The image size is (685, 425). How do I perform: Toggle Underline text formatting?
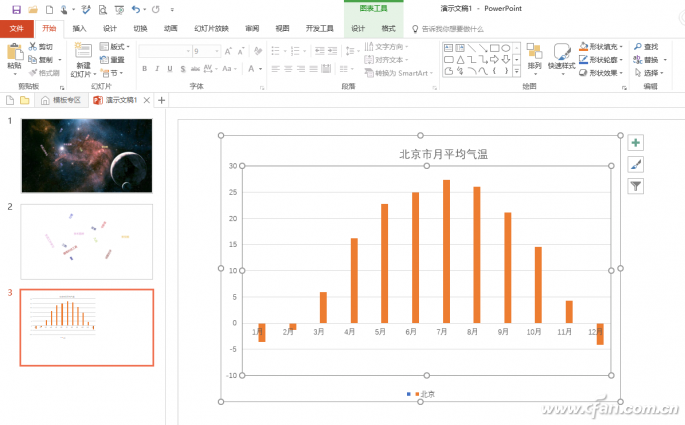pos(171,69)
